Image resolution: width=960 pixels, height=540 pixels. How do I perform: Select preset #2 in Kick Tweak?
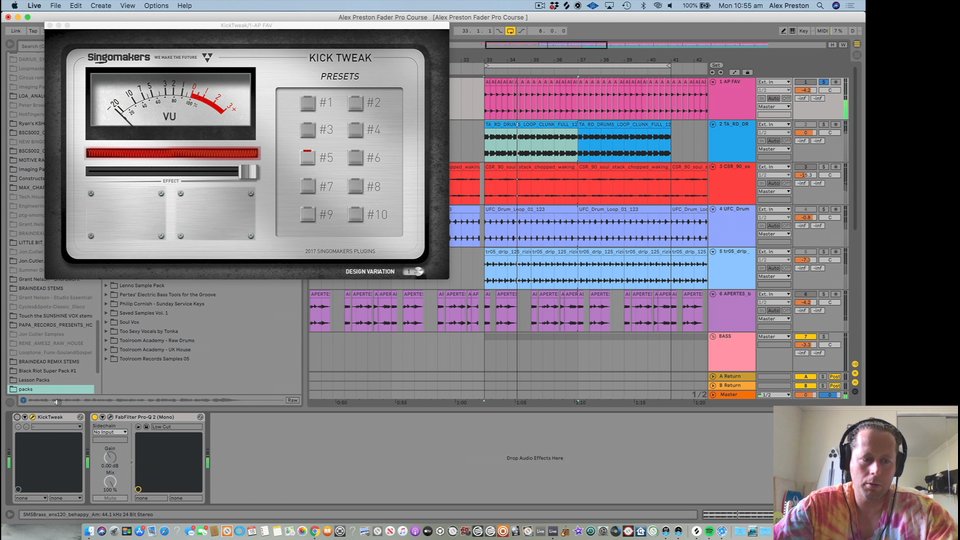355,103
